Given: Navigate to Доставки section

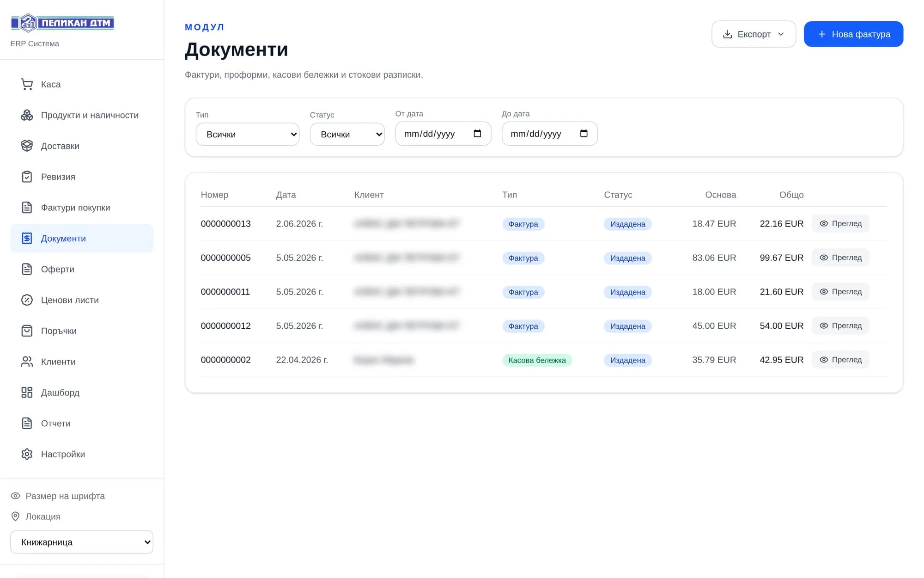Looking at the screenshot, I should (x=82, y=146).
